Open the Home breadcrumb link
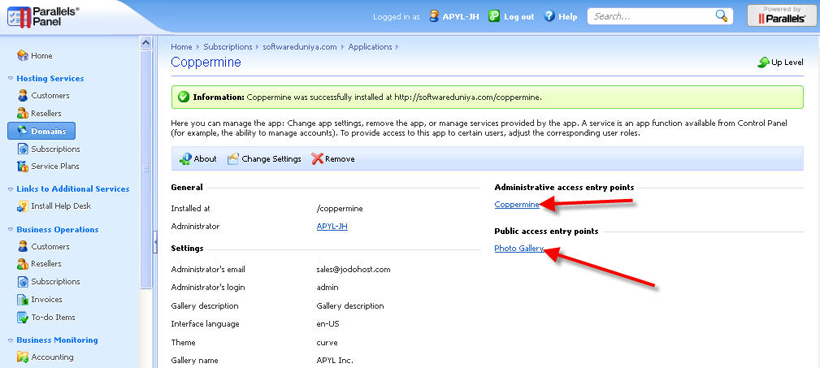 click(x=181, y=47)
